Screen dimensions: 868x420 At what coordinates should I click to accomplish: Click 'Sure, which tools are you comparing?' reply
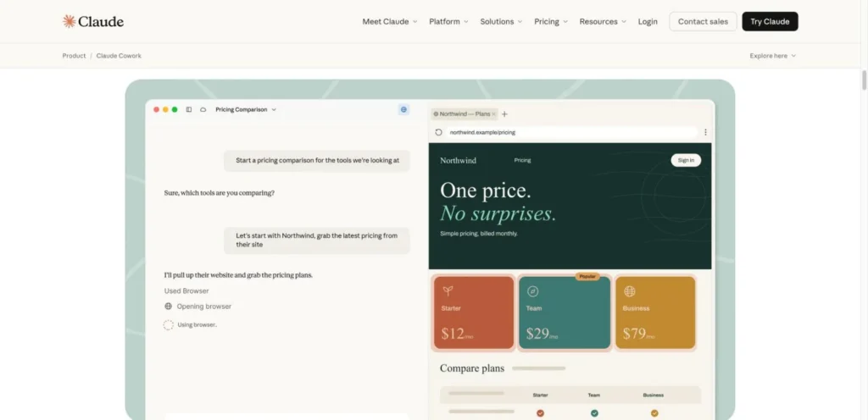coord(220,193)
